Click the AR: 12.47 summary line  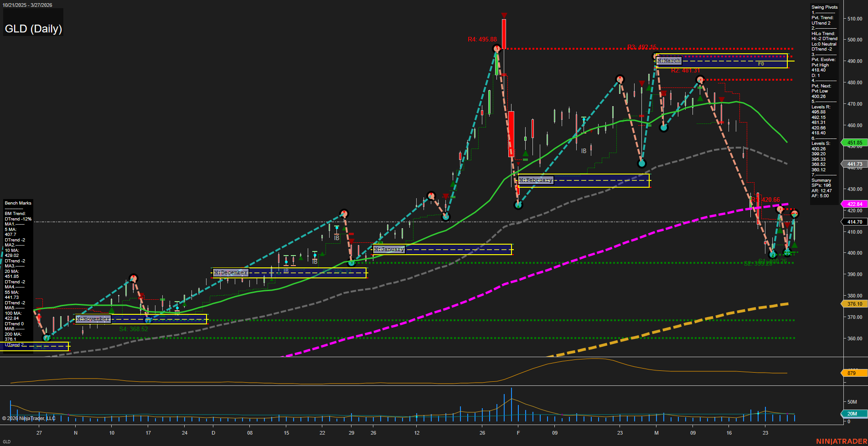point(821,191)
